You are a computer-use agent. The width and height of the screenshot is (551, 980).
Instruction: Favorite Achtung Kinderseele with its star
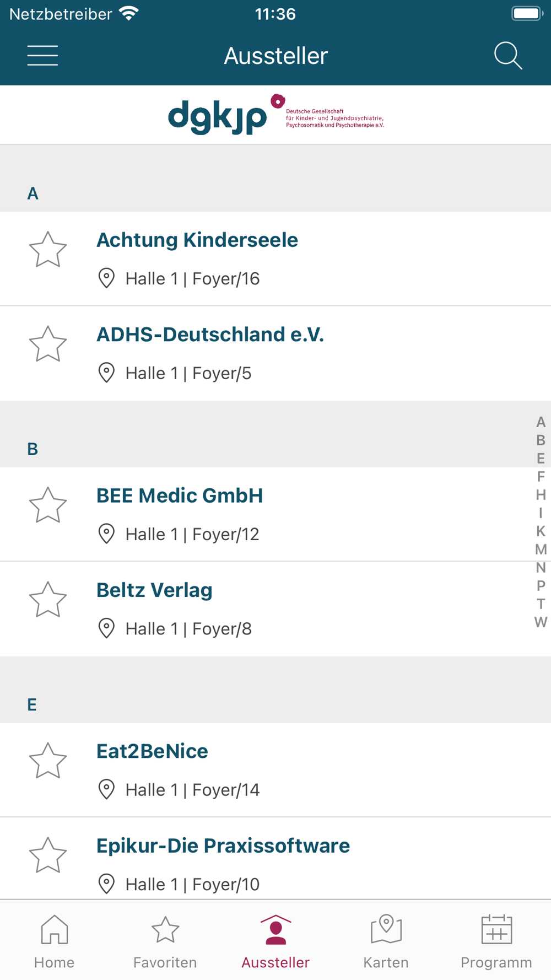click(48, 250)
